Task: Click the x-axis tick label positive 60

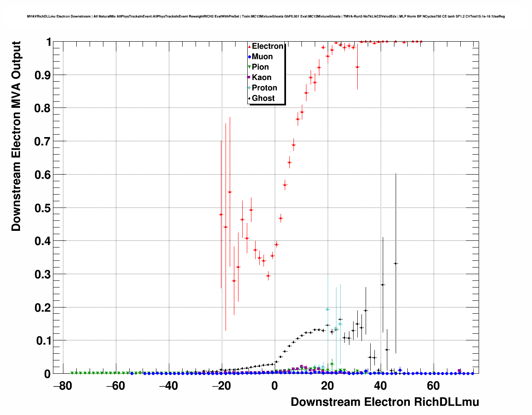Action: 433,386
